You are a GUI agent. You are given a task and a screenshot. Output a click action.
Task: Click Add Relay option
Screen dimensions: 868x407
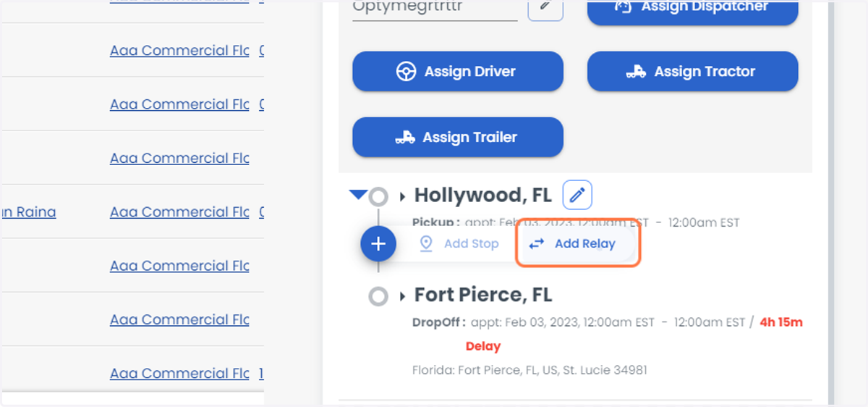576,244
